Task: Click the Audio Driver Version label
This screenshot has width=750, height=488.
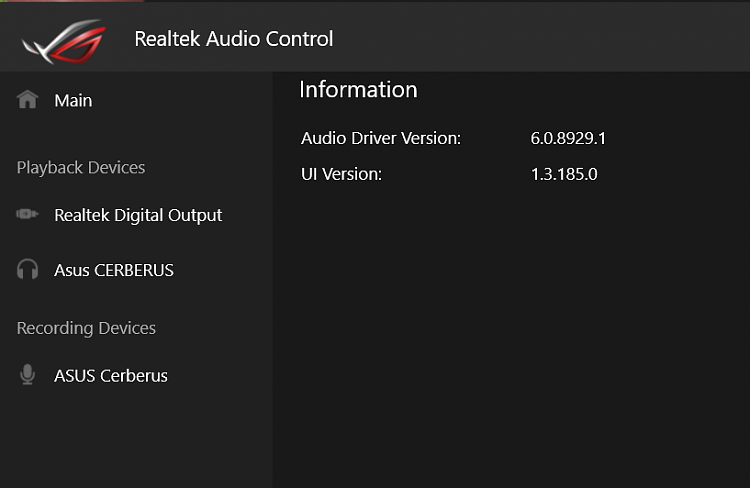Action: pos(381,138)
